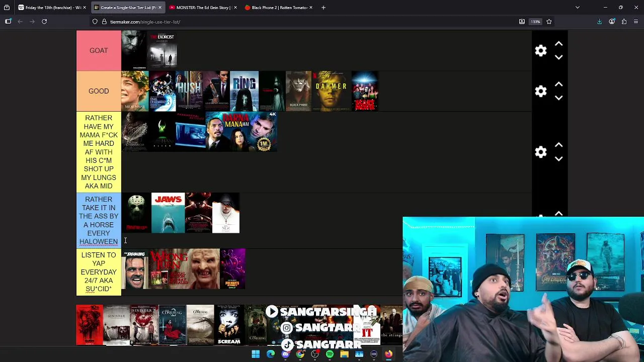The width and height of the screenshot is (644, 362).
Task: Move the MID tier row down
Action: pos(558,158)
